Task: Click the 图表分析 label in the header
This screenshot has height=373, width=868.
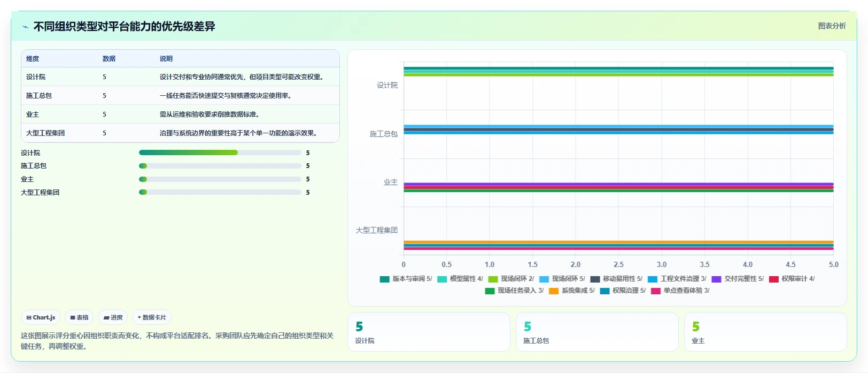Action: pos(832,26)
